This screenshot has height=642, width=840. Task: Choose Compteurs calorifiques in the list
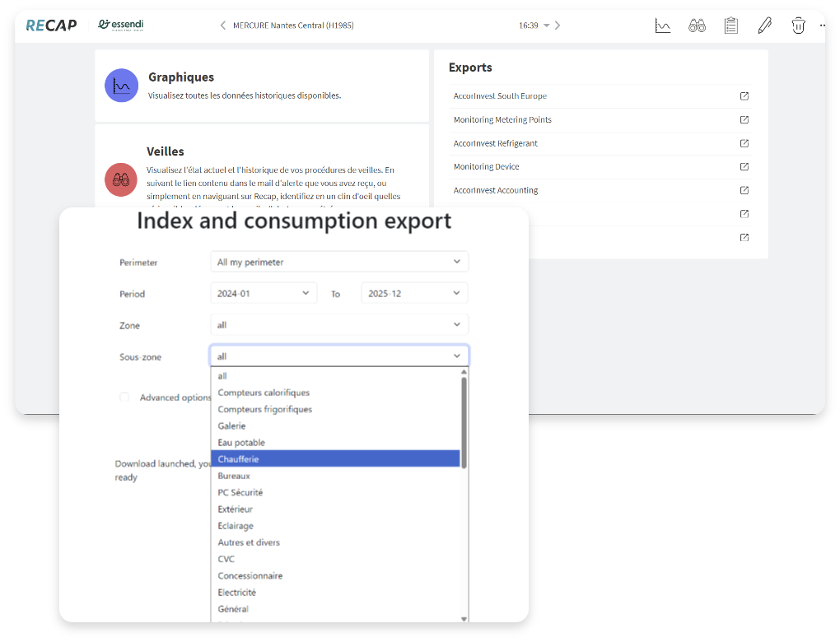pyautogui.click(x=264, y=393)
